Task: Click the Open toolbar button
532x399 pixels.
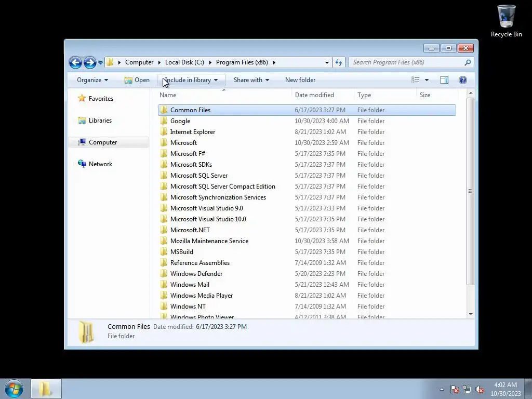Action: 137,80
